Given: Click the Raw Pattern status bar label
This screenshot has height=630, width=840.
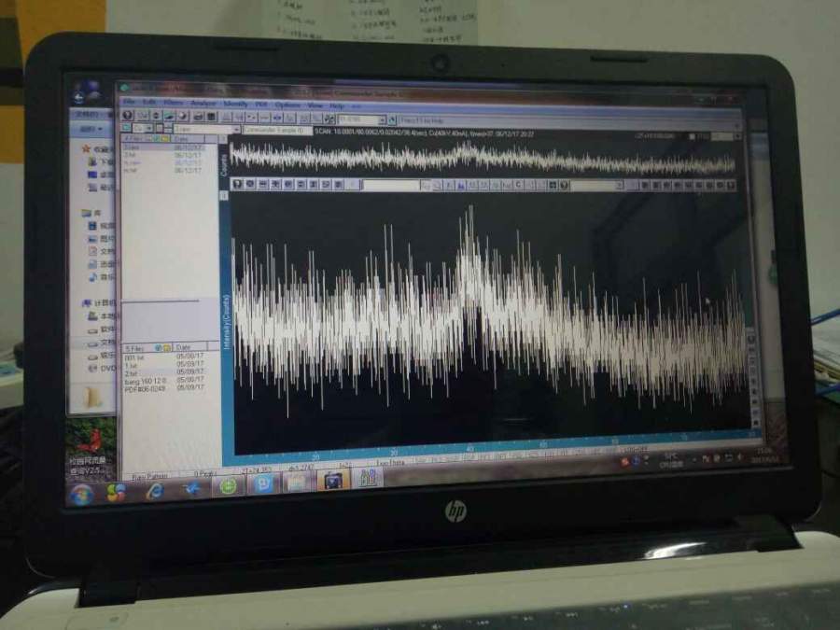Looking at the screenshot, I should pos(149,475).
